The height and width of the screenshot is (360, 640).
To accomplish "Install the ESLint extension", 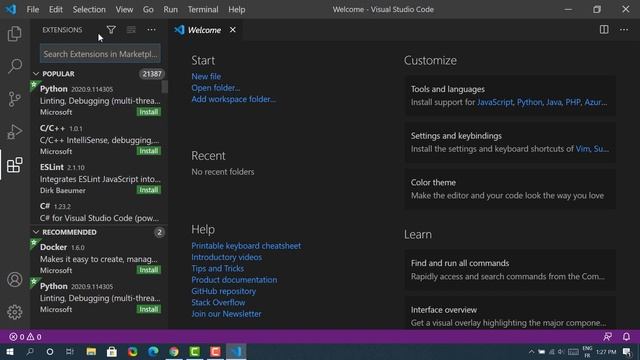I will (149, 190).
